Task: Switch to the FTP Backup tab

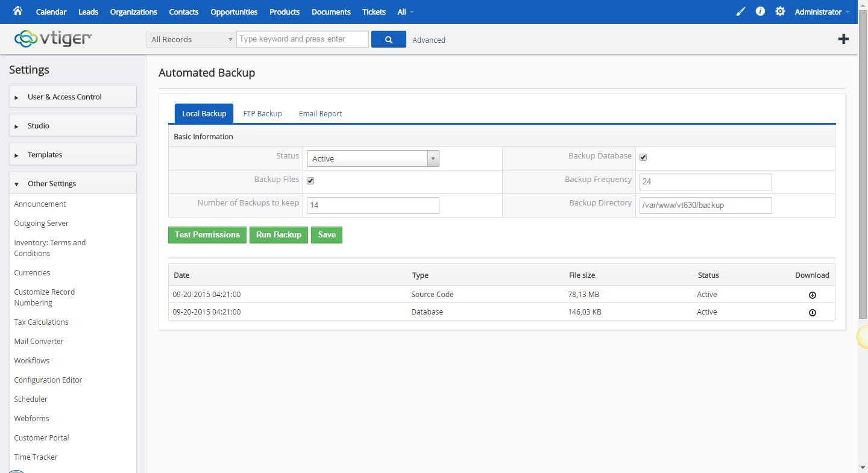Action: coord(262,113)
